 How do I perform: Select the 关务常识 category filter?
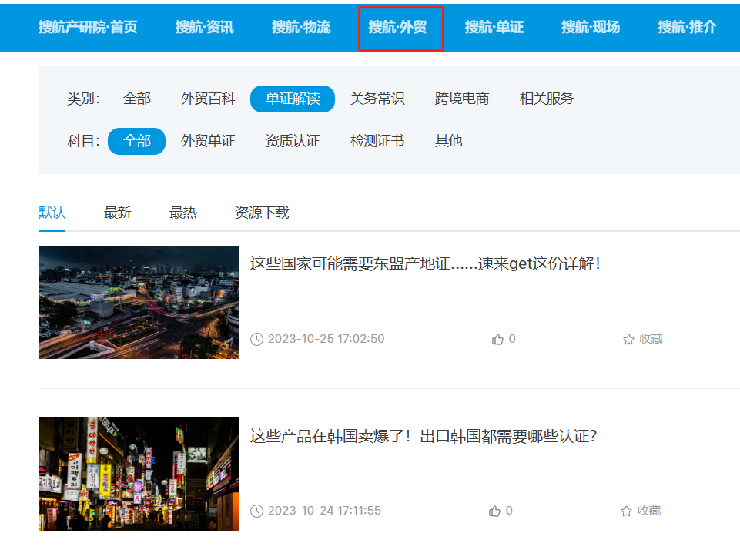(x=377, y=99)
